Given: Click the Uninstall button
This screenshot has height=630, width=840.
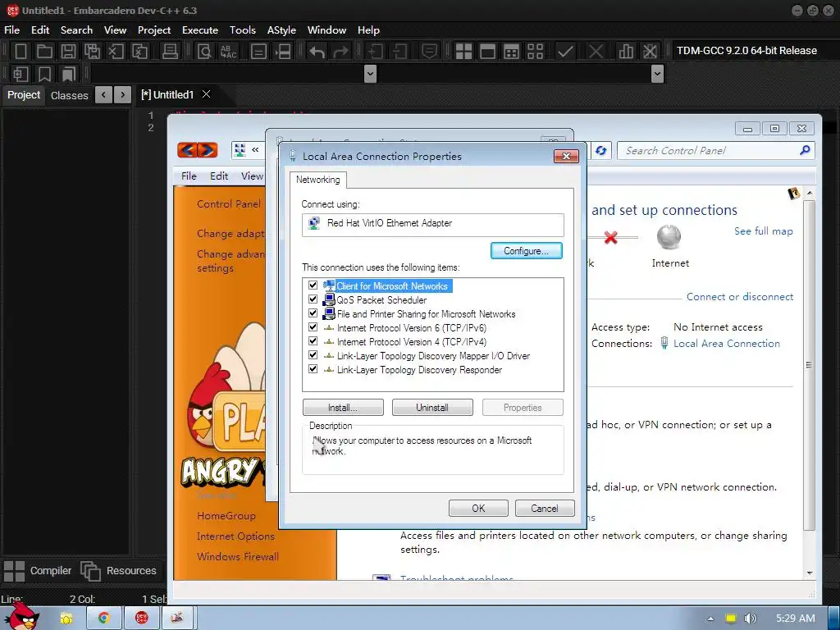Looking at the screenshot, I should [432, 408].
